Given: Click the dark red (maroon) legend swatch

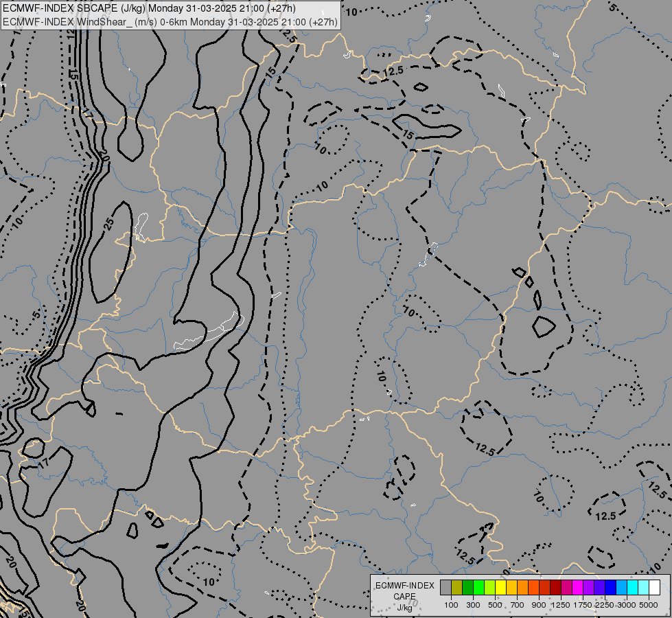Looking at the screenshot, I should tap(555, 587).
